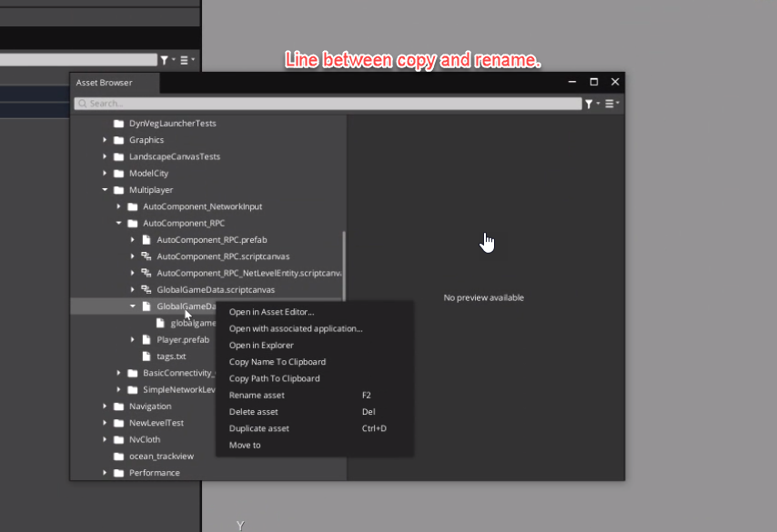The height and width of the screenshot is (532, 777).
Task: Expand the Performance folder
Action: [x=105, y=472]
